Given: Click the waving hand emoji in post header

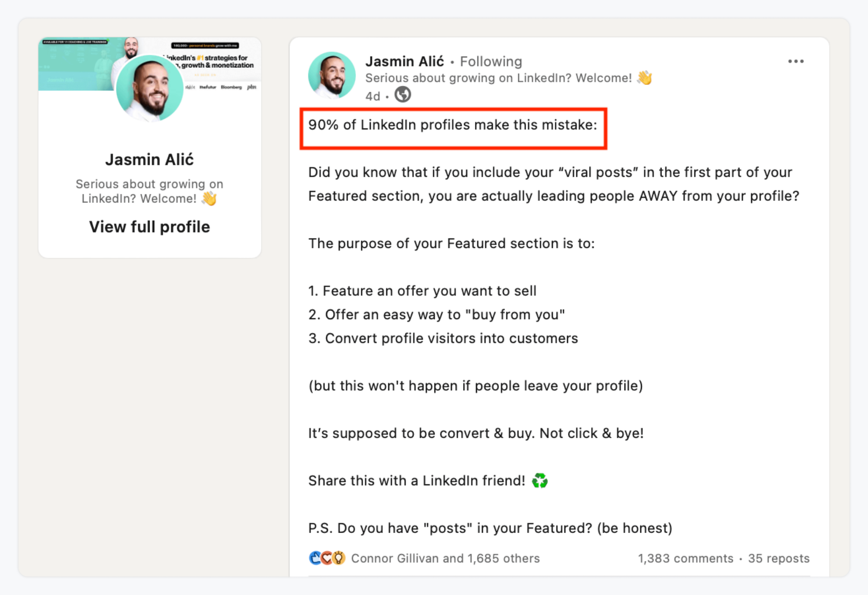Looking at the screenshot, I should (644, 78).
